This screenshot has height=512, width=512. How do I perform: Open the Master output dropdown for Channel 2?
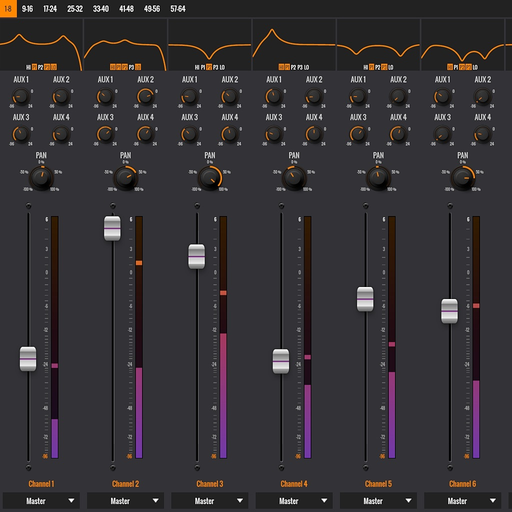click(x=126, y=501)
